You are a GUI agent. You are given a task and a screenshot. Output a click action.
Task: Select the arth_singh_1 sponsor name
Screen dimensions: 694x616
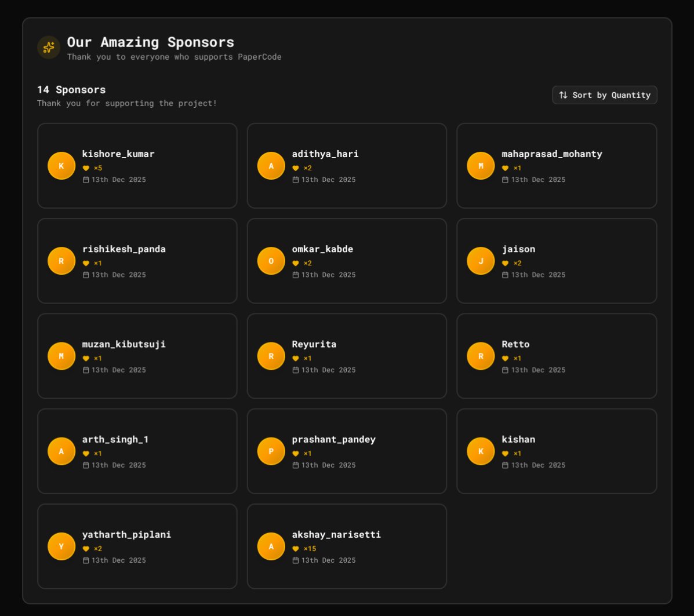(115, 439)
